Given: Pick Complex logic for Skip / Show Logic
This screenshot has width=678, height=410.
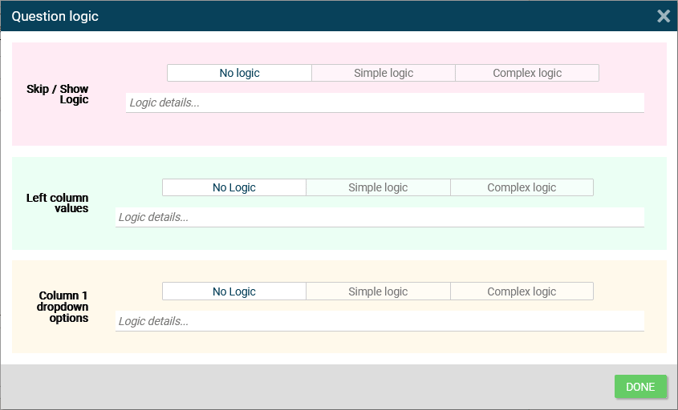Looking at the screenshot, I should coord(527,73).
